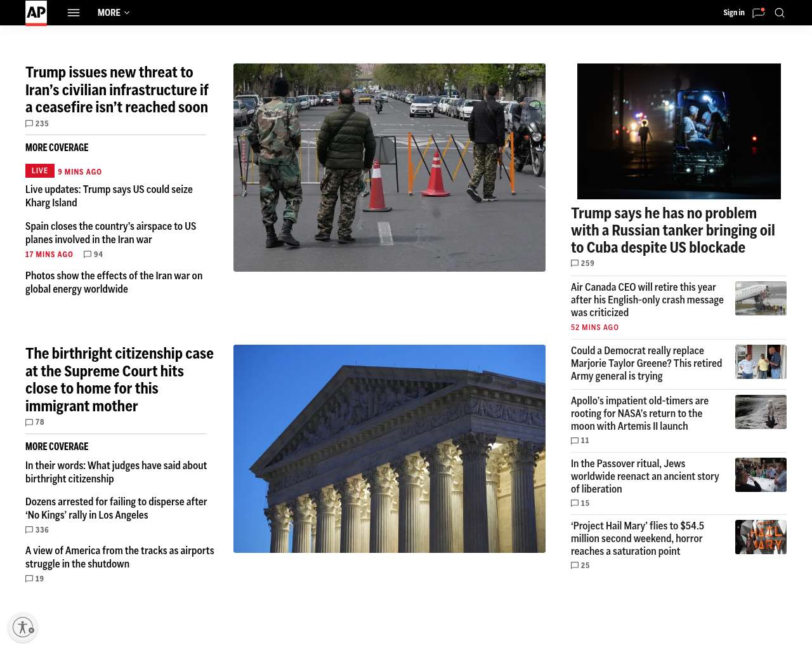This screenshot has width=812, height=650.
Task: Click the AP logo home icon
Action: pos(36,13)
